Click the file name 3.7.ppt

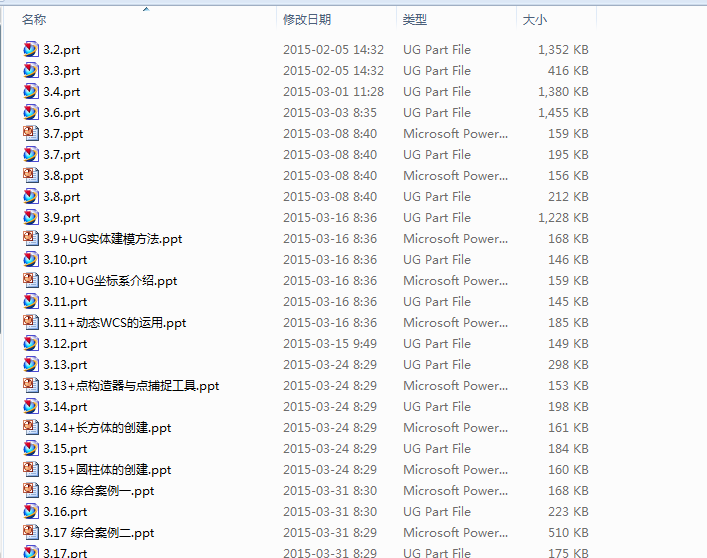pos(64,134)
